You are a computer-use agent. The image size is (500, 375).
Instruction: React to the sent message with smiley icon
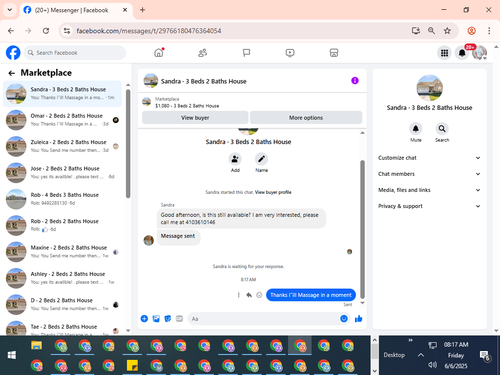point(259,295)
